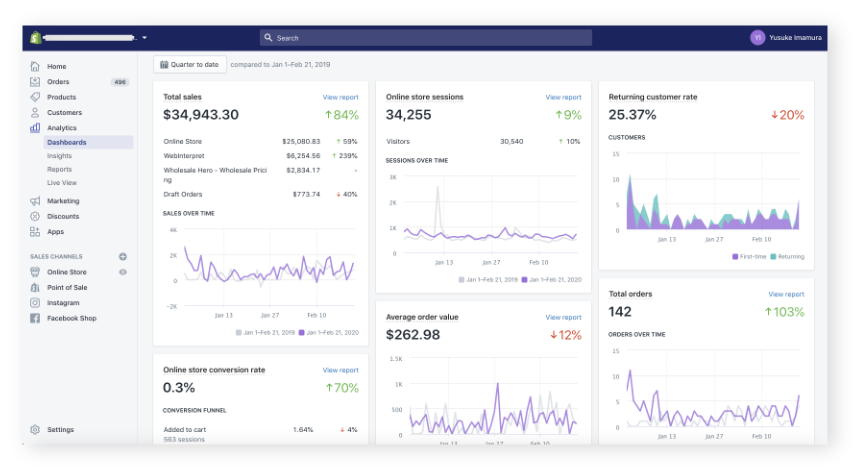
Task: Open the Quarter to date range picker
Action: coord(190,64)
